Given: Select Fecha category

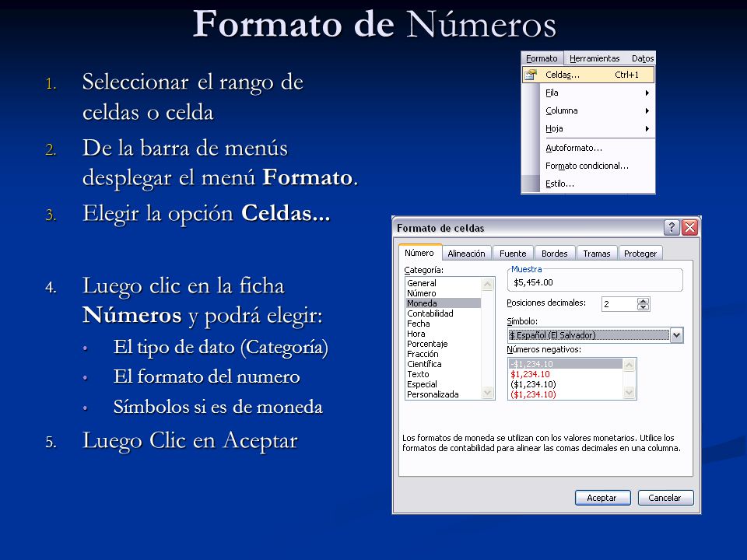Looking at the screenshot, I should coord(443,324).
